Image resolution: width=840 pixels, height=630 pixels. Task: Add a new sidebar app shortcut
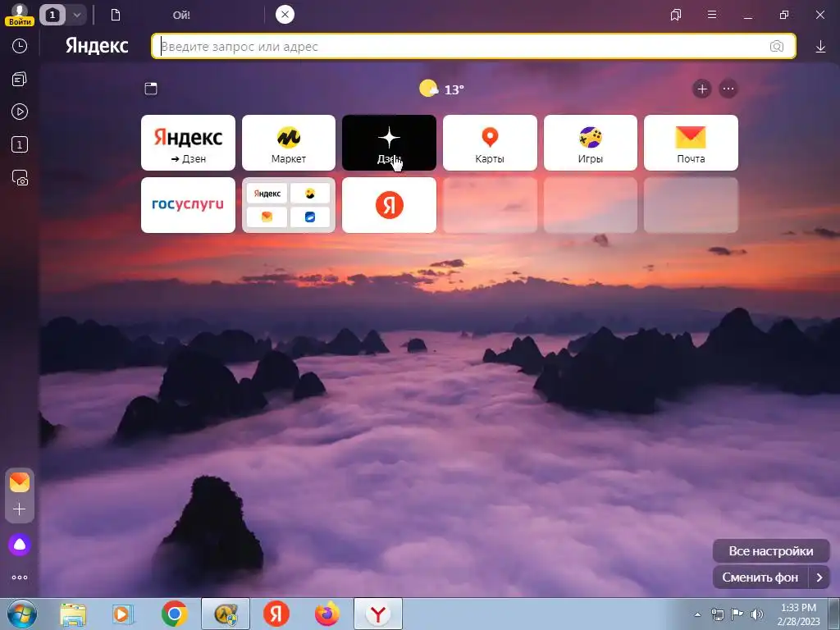pos(20,509)
